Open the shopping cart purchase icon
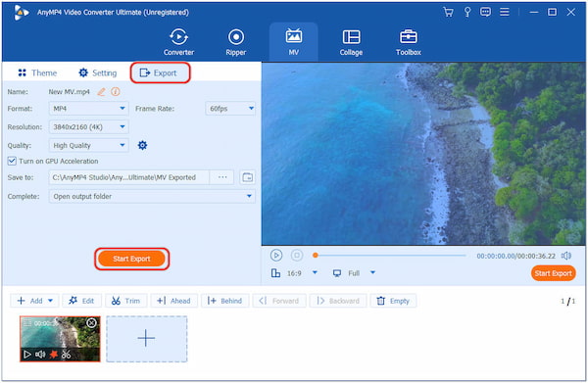This screenshot has height=383, width=588. [448, 12]
